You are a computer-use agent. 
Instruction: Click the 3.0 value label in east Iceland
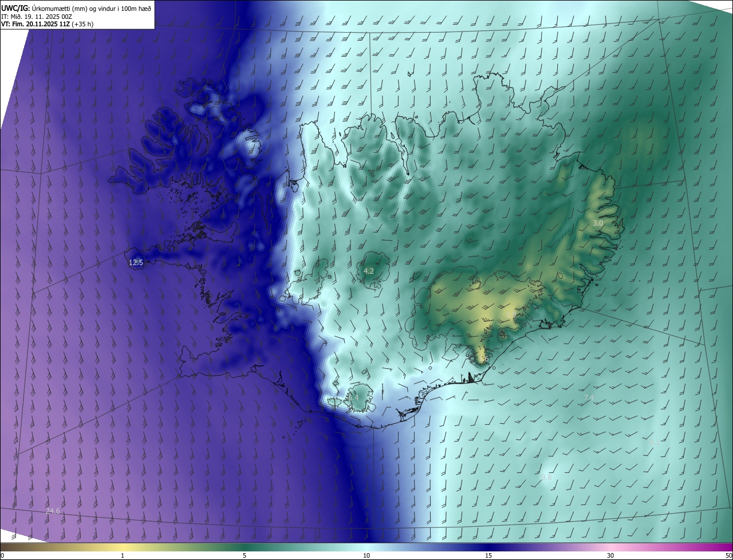click(x=598, y=223)
